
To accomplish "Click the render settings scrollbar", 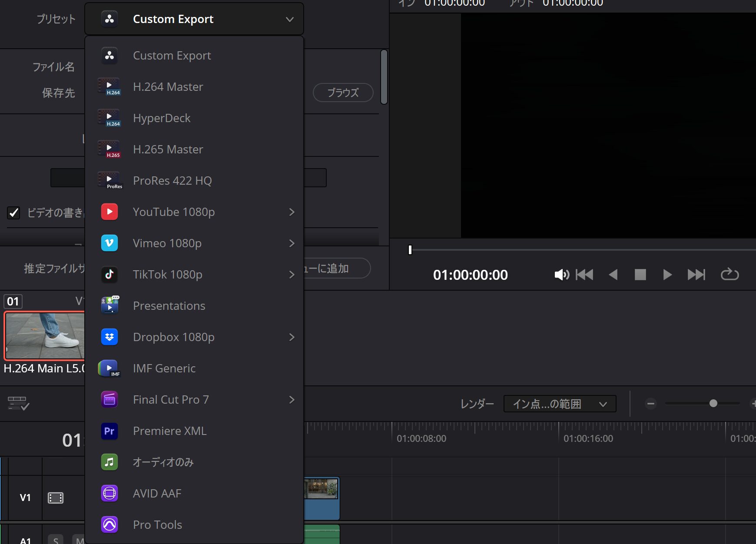I will [x=384, y=77].
